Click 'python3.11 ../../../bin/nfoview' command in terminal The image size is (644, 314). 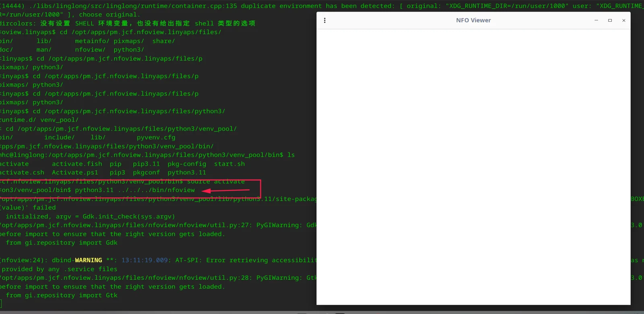click(x=135, y=190)
